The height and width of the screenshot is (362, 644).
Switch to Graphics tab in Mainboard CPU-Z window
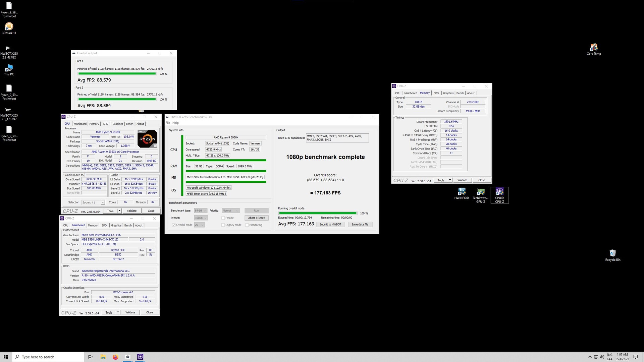116,226
